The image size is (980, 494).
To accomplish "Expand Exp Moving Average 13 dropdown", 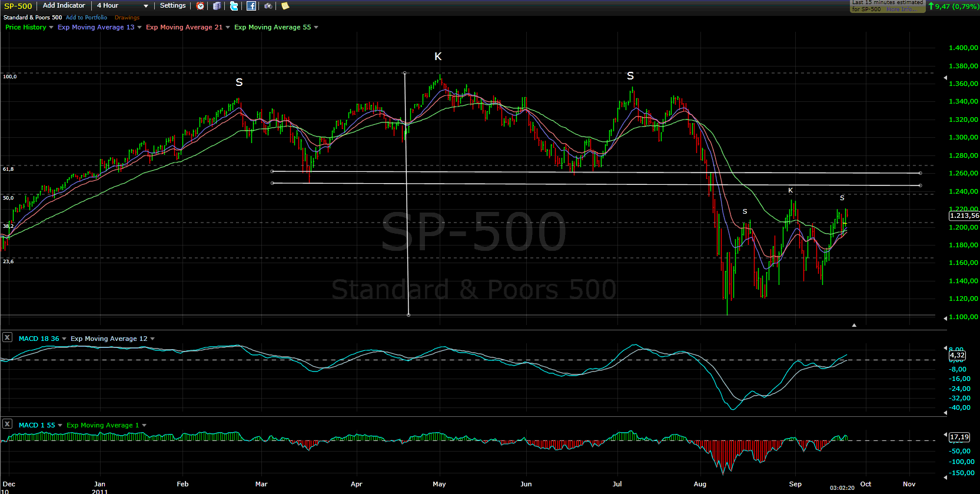I will pyautogui.click(x=139, y=28).
